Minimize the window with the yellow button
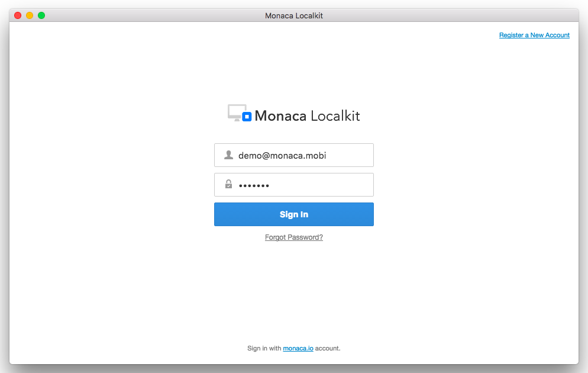 click(30, 15)
